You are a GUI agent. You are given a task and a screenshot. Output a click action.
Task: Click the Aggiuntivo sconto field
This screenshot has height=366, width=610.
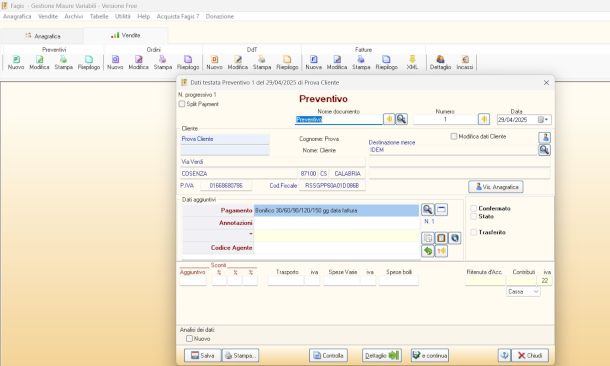click(x=193, y=280)
